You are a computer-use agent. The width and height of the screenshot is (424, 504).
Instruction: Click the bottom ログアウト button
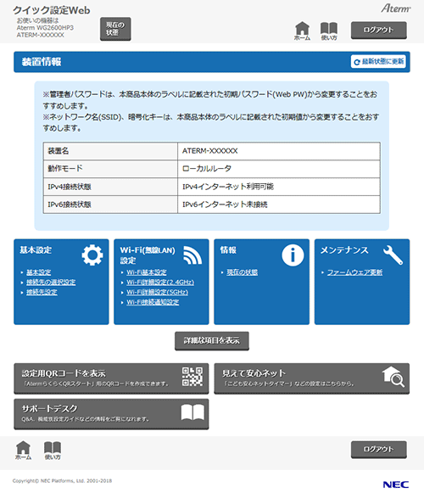(x=379, y=450)
